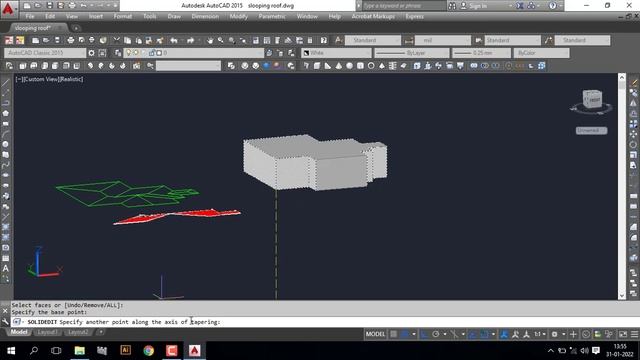This screenshot has height=360, width=640.
Task: Click the ViewCube in the viewport
Action: point(592,99)
